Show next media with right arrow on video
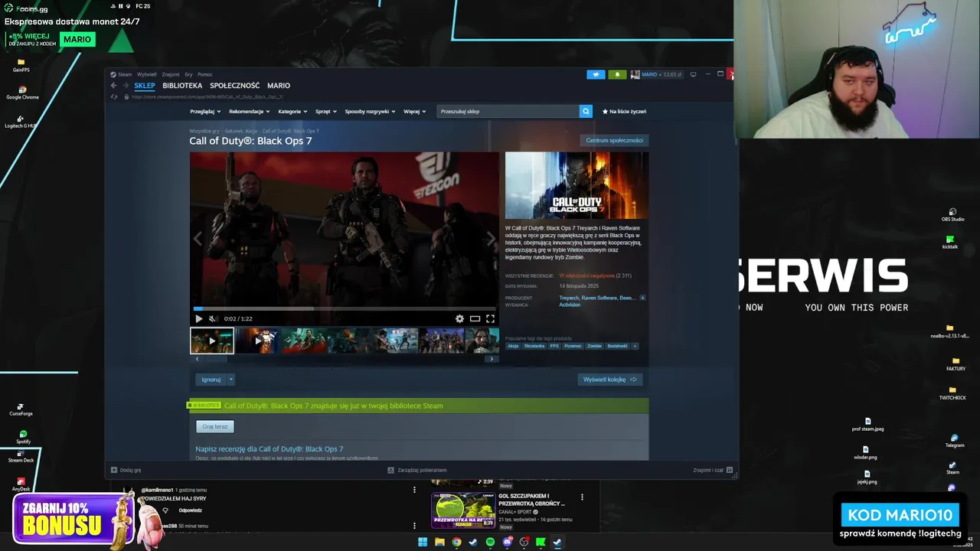980x551 pixels. [491, 239]
